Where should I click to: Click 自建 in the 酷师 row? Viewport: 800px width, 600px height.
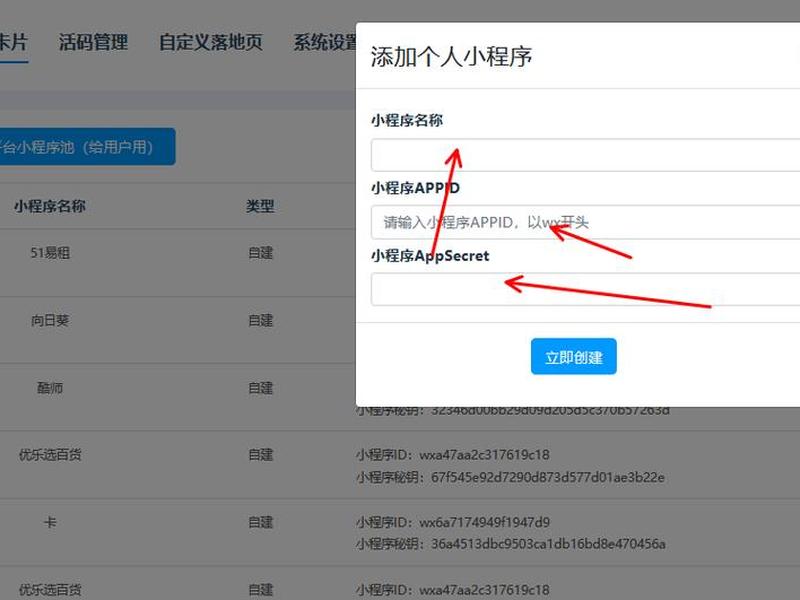[261, 388]
